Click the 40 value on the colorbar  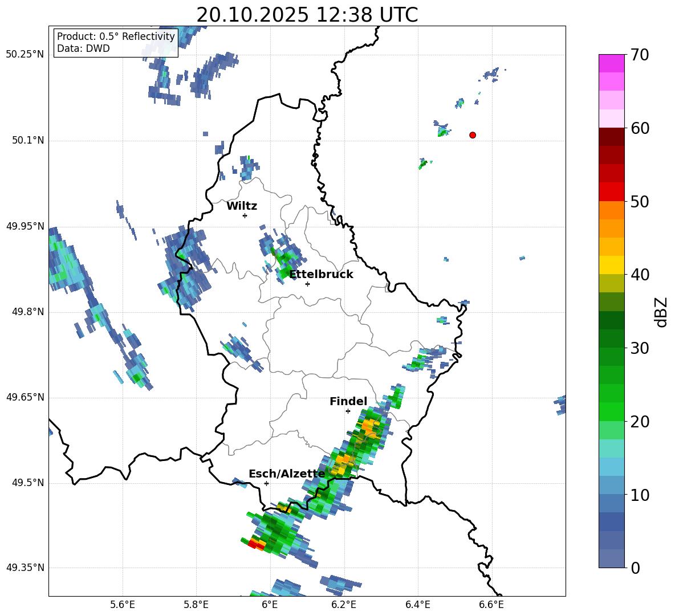640,275
